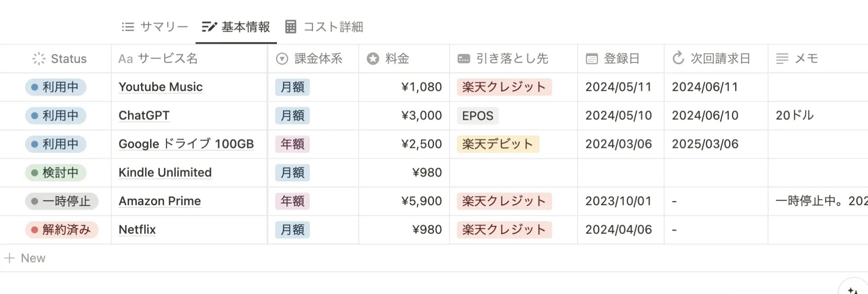
Task: Add a row with the New button
Action: coord(25,258)
